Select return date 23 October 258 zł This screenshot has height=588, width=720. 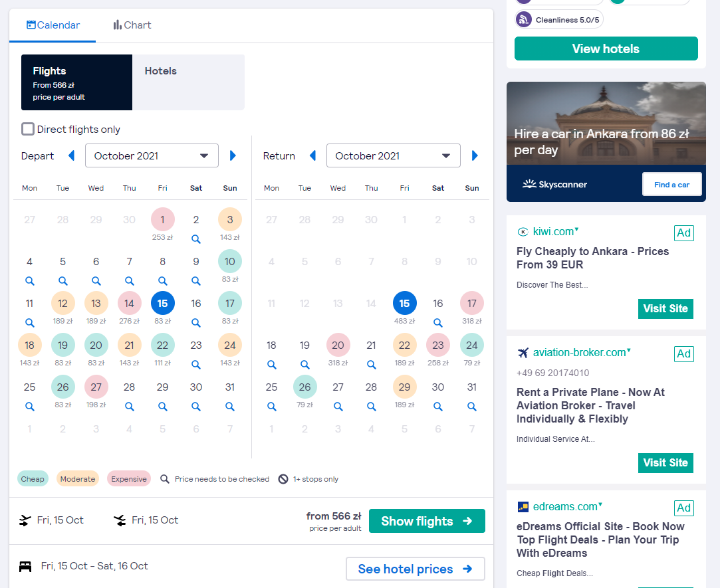[x=438, y=345]
